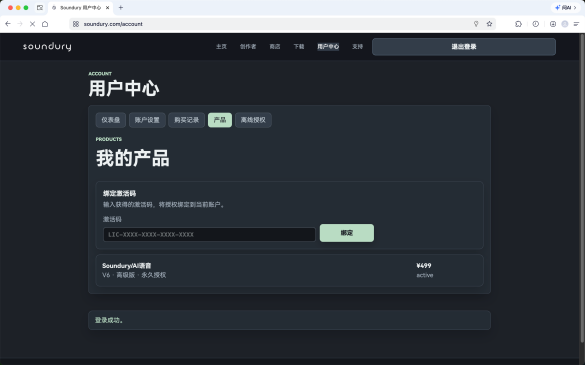Open 支持 in the site navigation
The height and width of the screenshot is (365, 585).
pos(357,47)
